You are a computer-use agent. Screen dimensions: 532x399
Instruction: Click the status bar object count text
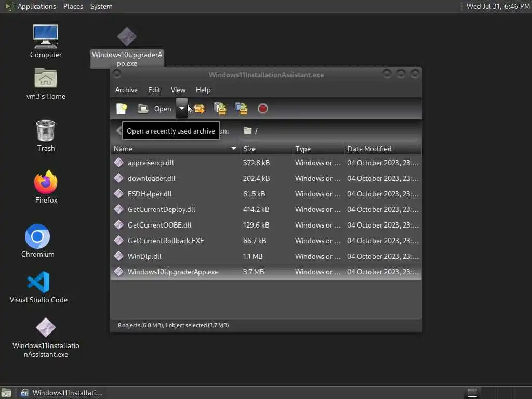(173, 325)
